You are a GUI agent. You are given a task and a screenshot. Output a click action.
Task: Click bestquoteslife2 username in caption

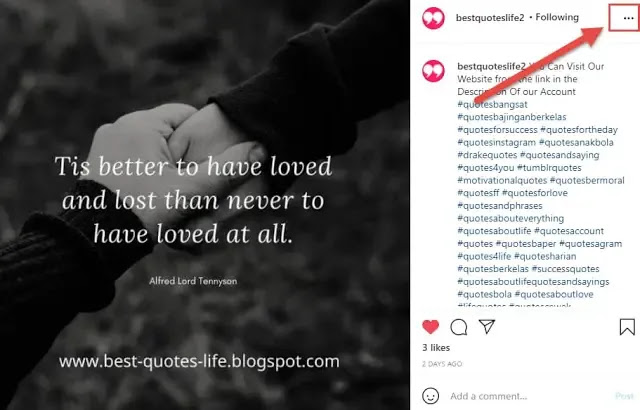[x=491, y=66]
